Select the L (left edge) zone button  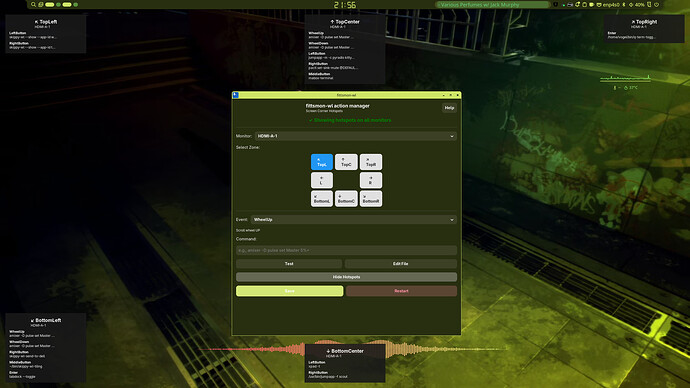pyautogui.click(x=322, y=180)
